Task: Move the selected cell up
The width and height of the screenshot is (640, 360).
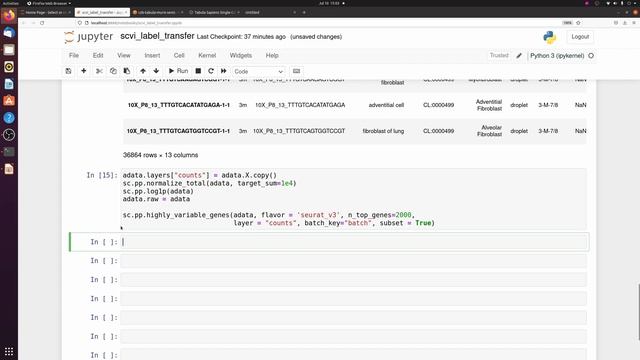Action: click(x=143, y=71)
